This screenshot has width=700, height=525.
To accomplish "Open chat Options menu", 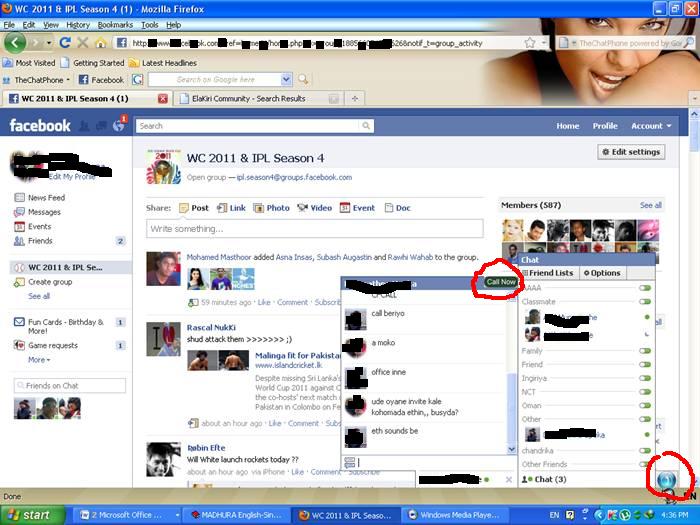I will (x=602, y=273).
